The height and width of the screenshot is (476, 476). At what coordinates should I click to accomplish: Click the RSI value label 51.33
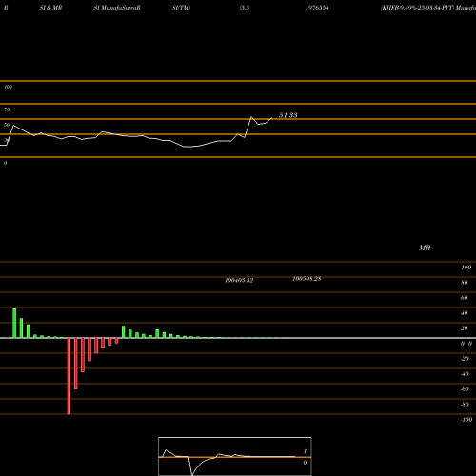[x=288, y=115]
